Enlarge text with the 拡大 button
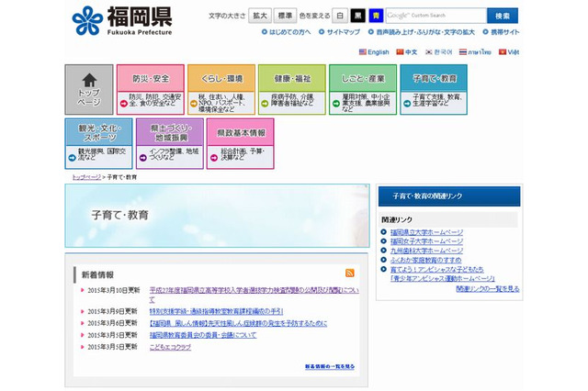Viewport: 588px width, 391px height. tap(260, 16)
